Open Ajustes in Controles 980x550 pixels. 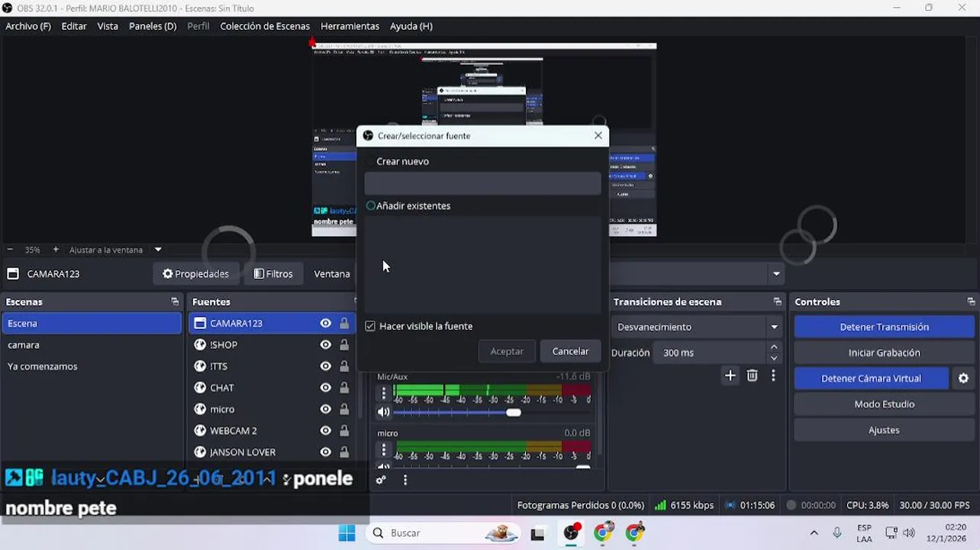[884, 430]
